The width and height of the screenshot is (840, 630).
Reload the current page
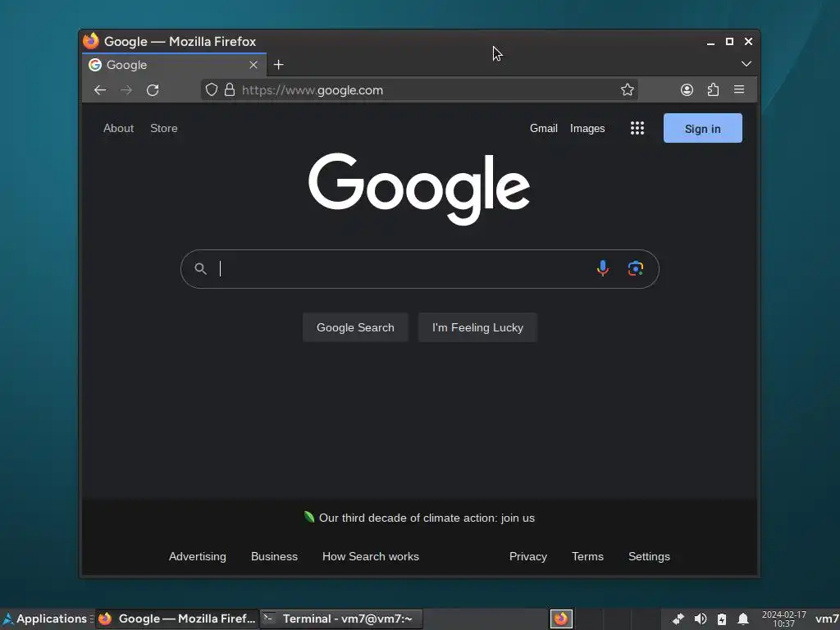153,90
